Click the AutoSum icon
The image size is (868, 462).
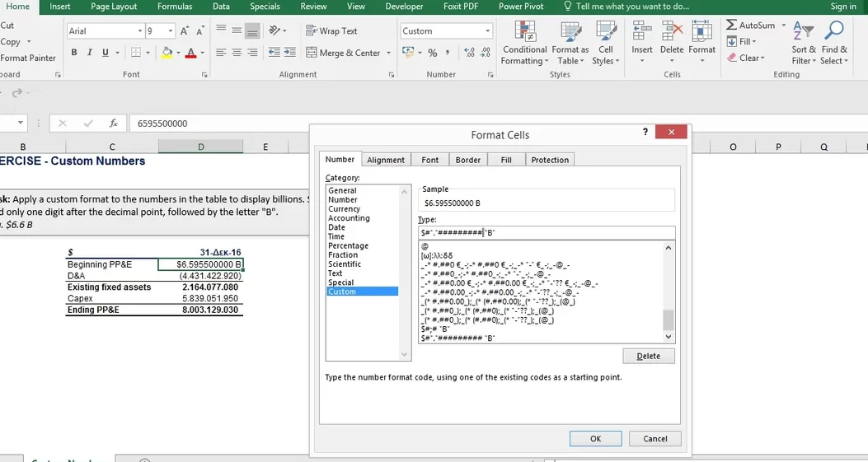click(732, 26)
